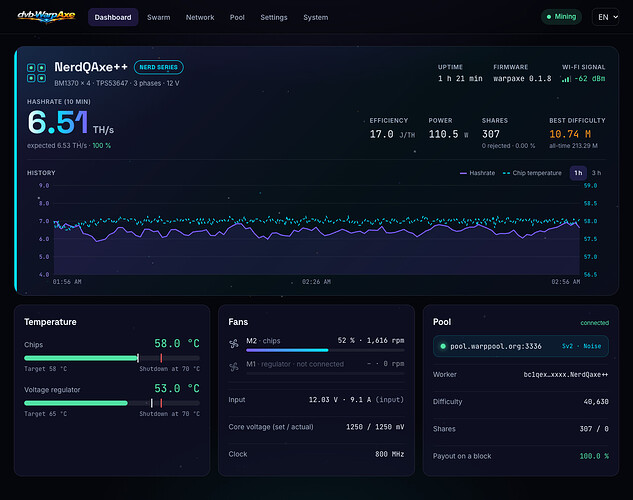Click the 53.0 °C regulator temperature
Image resolution: width=633 pixels, height=500 pixels.
click(x=177, y=388)
